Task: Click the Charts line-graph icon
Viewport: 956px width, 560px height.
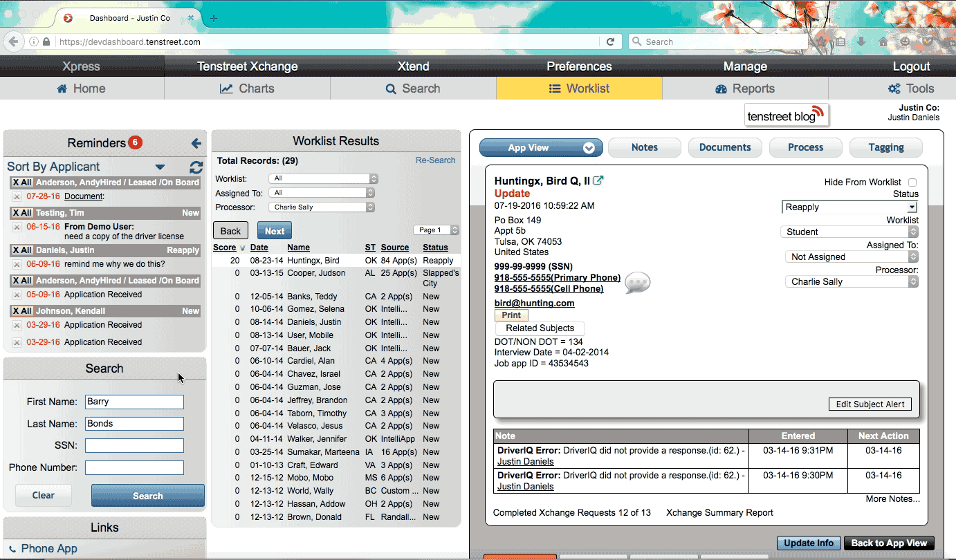Action: [226, 88]
